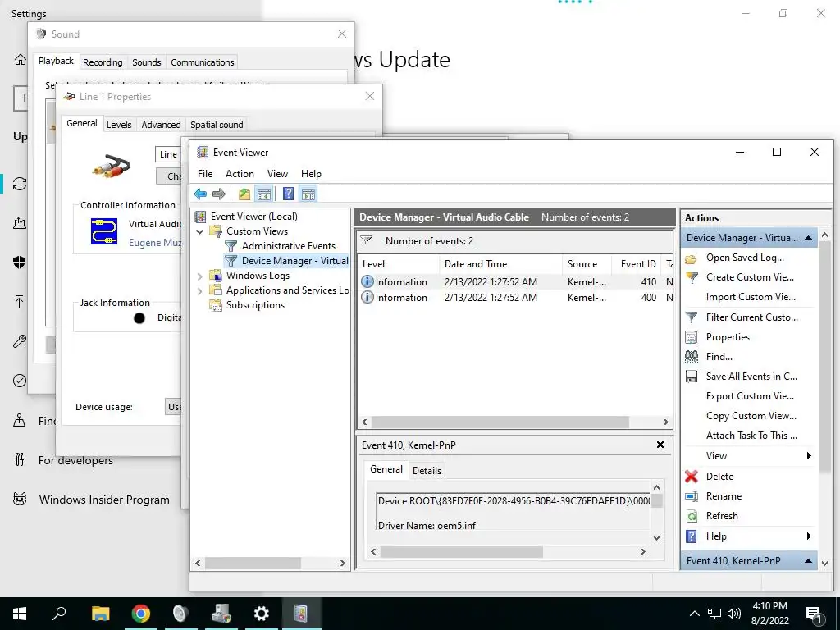
Task: Sort events by Level column header
Action: (x=399, y=264)
